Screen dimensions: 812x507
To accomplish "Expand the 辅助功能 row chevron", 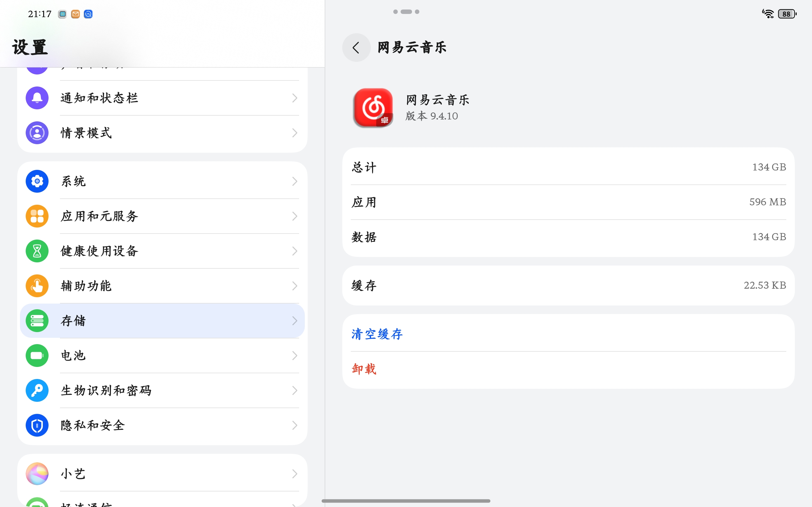I will pyautogui.click(x=295, y=286).
